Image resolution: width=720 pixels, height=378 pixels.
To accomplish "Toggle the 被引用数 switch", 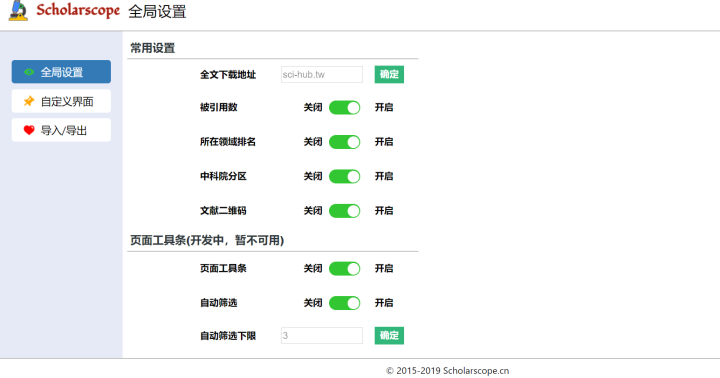I will tap(344, 107).
